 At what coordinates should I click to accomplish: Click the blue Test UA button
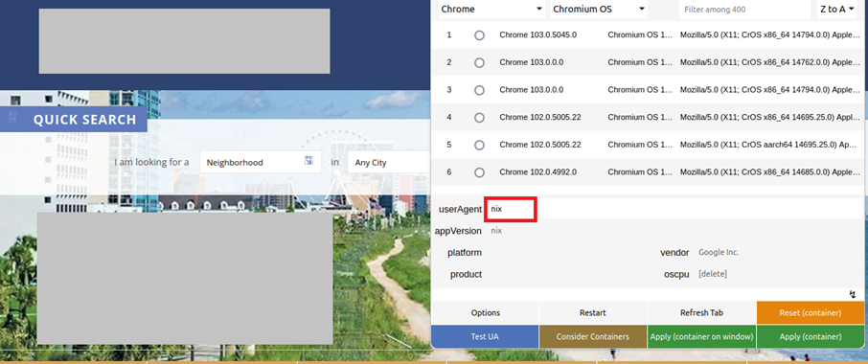click(485, 336)
